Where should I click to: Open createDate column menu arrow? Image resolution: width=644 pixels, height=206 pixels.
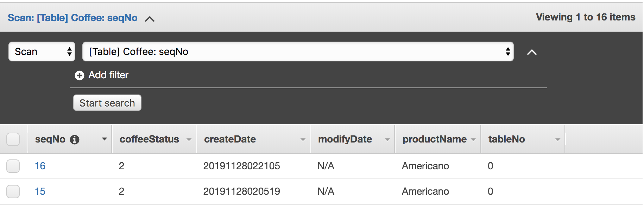[x=303, y=140]
